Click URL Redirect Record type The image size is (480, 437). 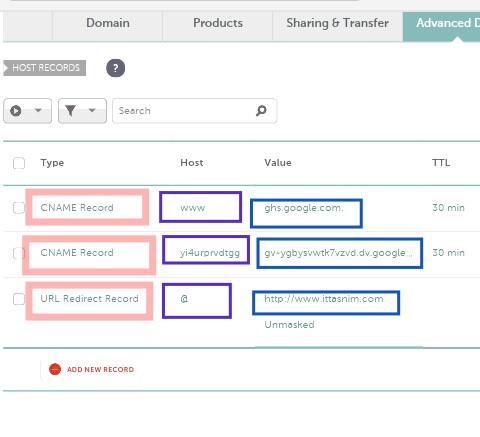(x=89, y=298)
